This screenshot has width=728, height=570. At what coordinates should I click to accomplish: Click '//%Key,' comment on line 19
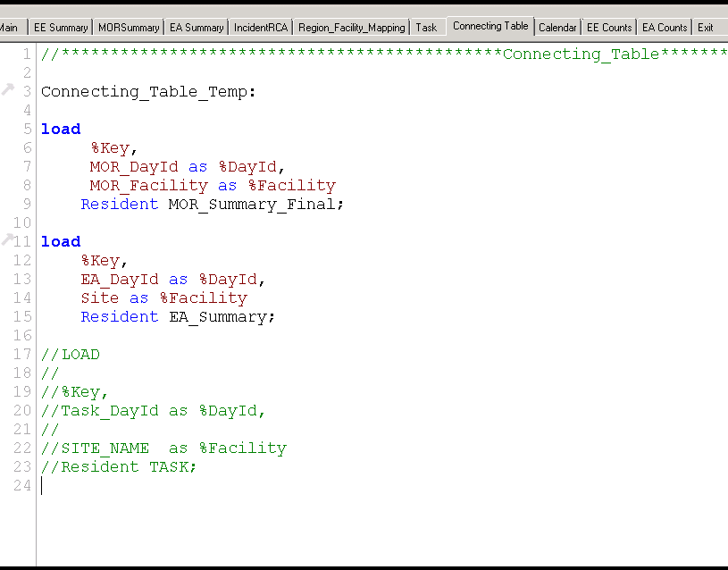click(x=74, y=391)
